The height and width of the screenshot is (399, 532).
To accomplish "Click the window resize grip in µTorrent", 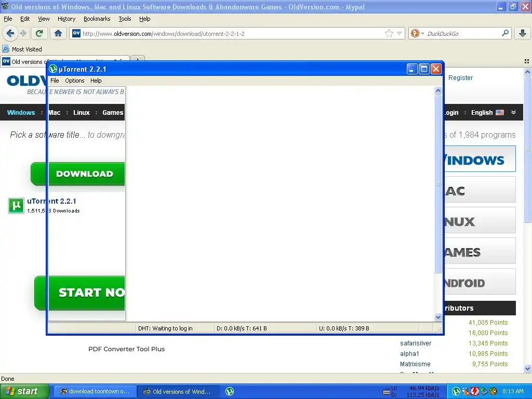I will (x=438, y=330).
